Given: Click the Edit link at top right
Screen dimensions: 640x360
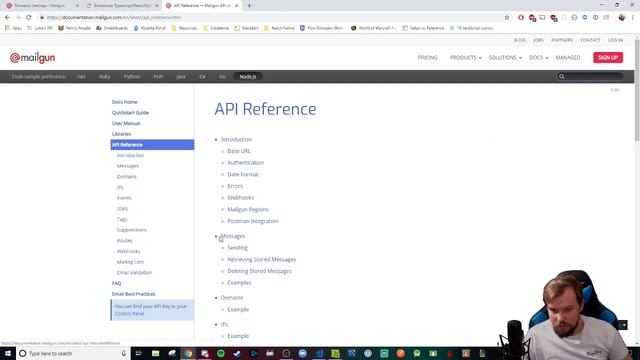Looking at the screenshot, I should [x=615, y=90].
